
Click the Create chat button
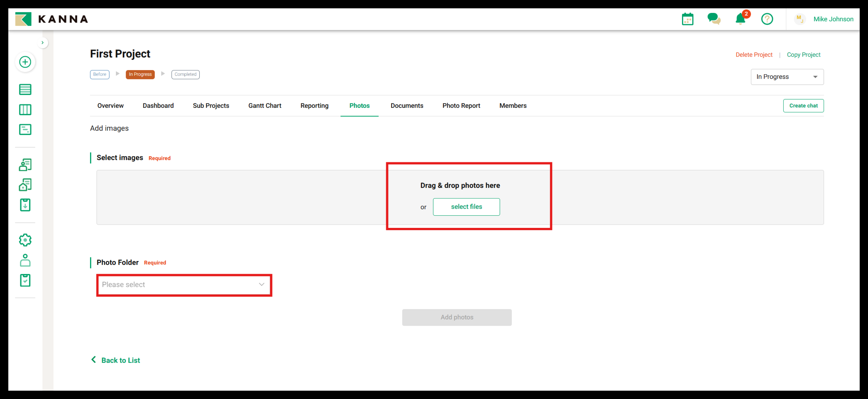click(x=803, y=106)
